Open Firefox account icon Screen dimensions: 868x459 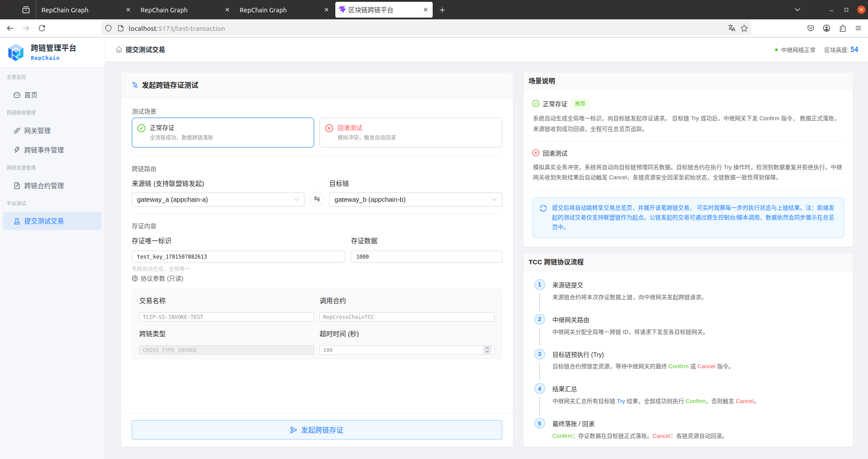(827, 28)
